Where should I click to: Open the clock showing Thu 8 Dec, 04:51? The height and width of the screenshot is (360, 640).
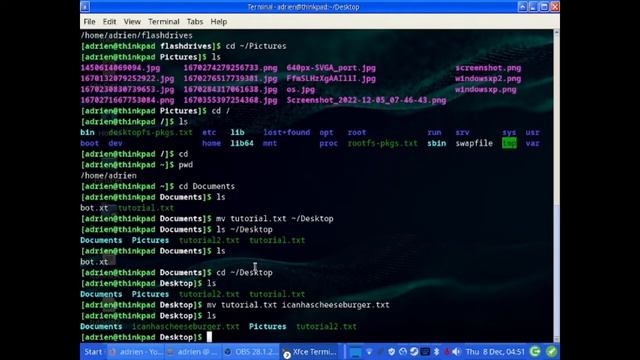[495, 351]
